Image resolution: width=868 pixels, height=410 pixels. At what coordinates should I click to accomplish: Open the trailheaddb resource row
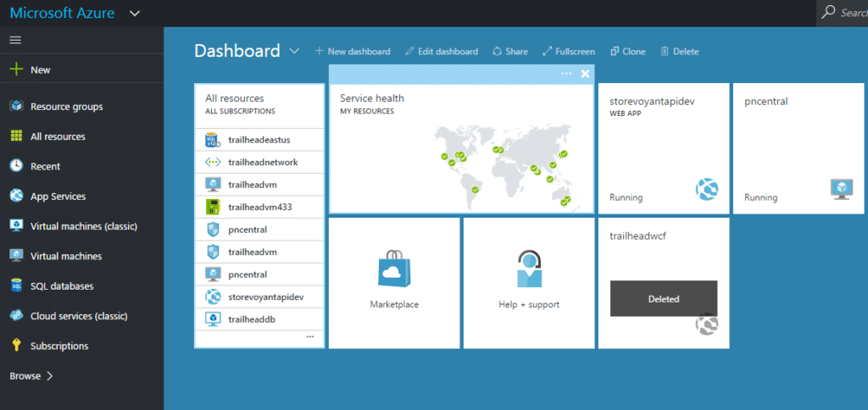click(x=259, y=319)
